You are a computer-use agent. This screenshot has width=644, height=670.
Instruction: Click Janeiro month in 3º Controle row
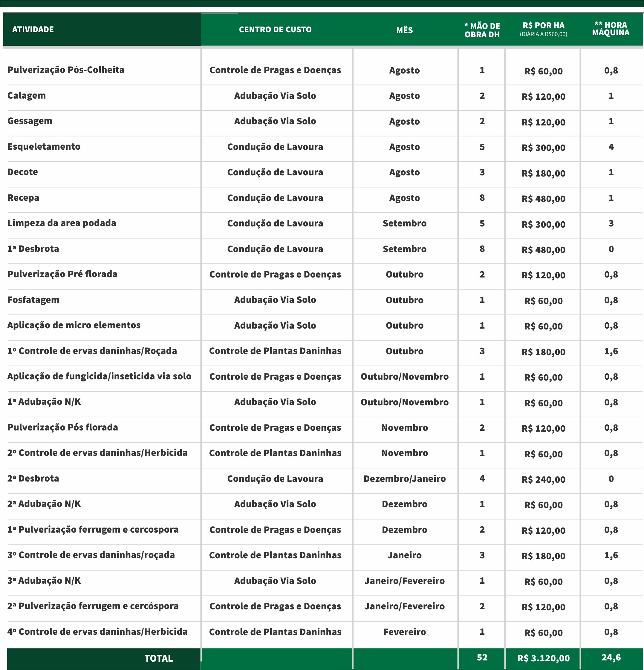click(405, 555)
